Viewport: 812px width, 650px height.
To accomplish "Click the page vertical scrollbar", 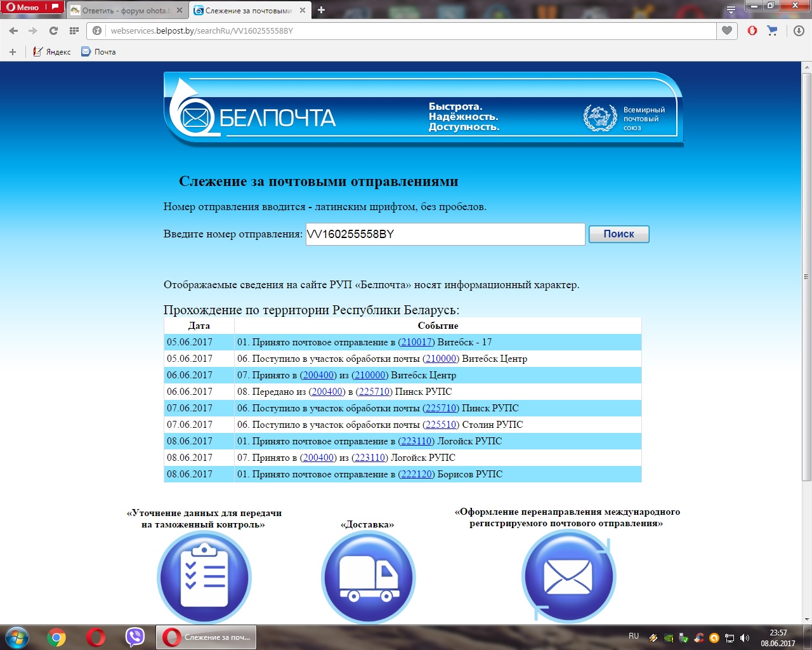I will (806, 273).
